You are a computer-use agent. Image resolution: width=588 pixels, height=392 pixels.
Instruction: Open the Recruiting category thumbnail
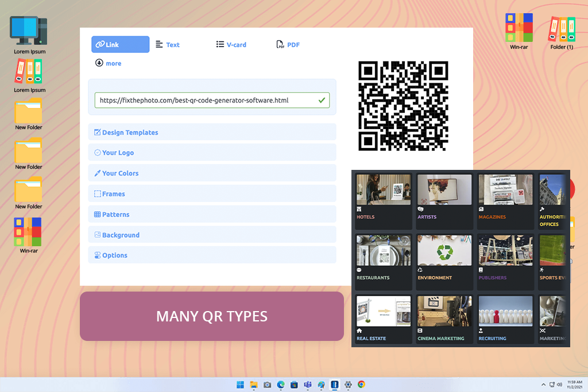coord(505,311)
